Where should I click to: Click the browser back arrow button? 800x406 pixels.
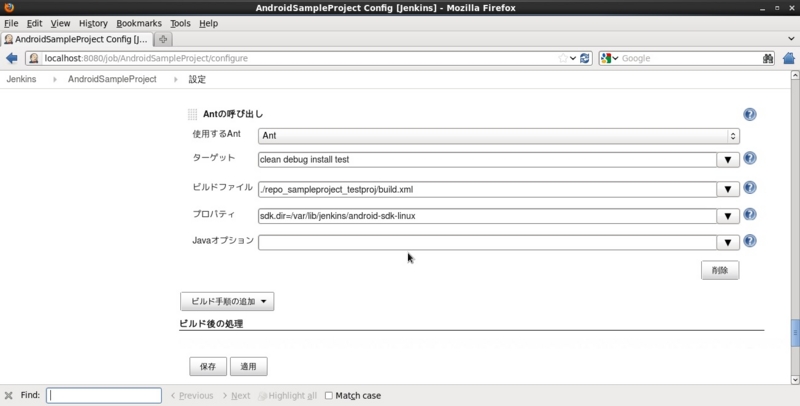click(x=12, y=58)
